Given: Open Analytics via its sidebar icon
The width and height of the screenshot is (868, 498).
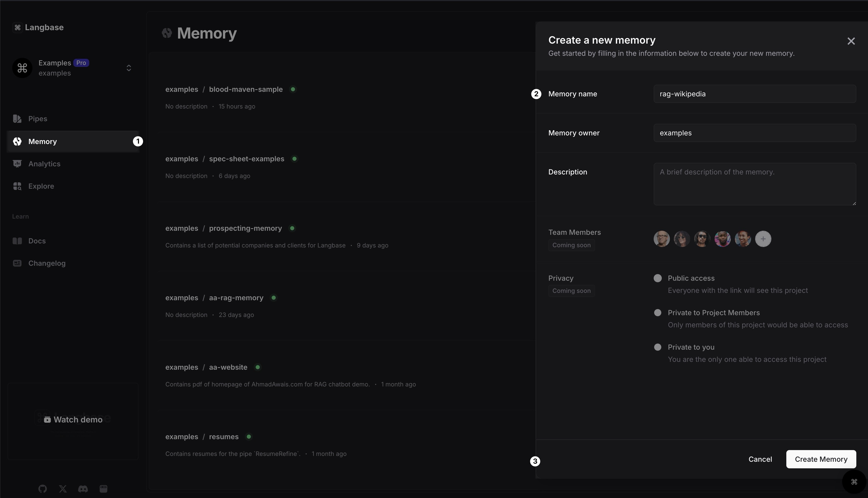Looking at the screenshot, I should click(x=17, y=164).
